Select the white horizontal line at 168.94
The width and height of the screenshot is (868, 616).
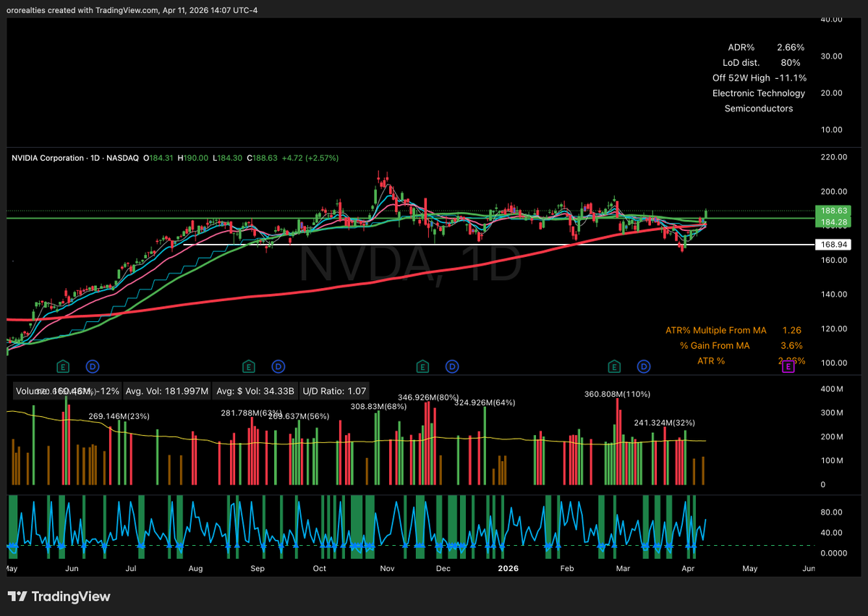pyautogui.click(x=499, y=245)
